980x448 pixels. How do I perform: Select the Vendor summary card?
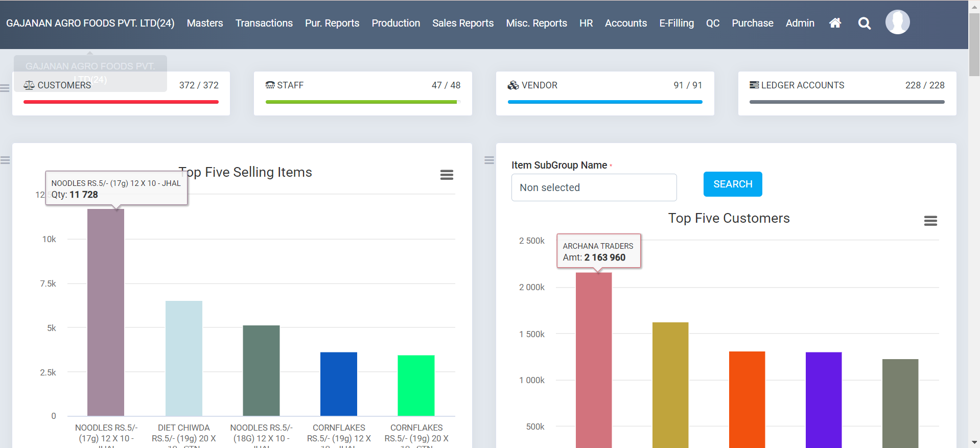pyautogui.click(x=604, y=93)
